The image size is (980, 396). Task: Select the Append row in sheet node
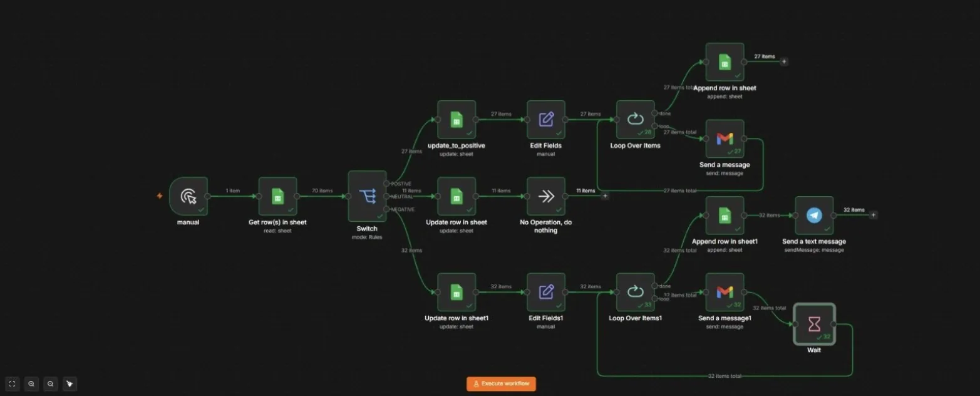[x=725, y=62]
